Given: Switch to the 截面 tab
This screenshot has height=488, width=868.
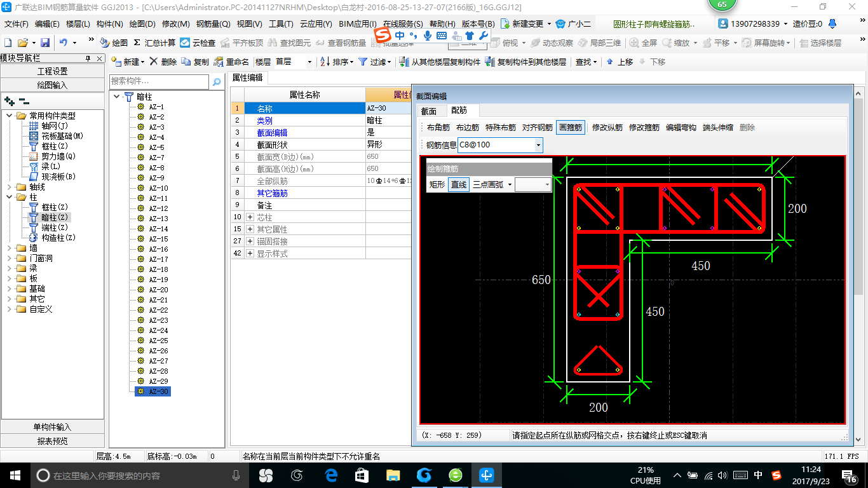Looking at the screenshot, I should tap(429, 111).
